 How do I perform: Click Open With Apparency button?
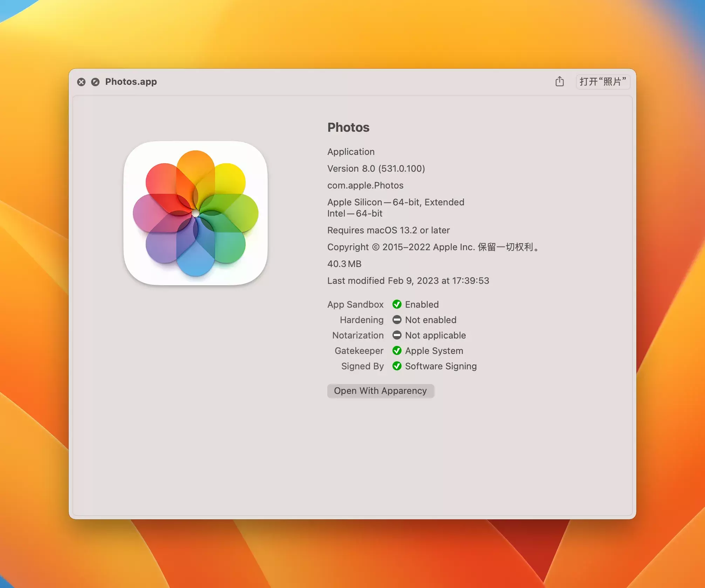tap(380, 391)
